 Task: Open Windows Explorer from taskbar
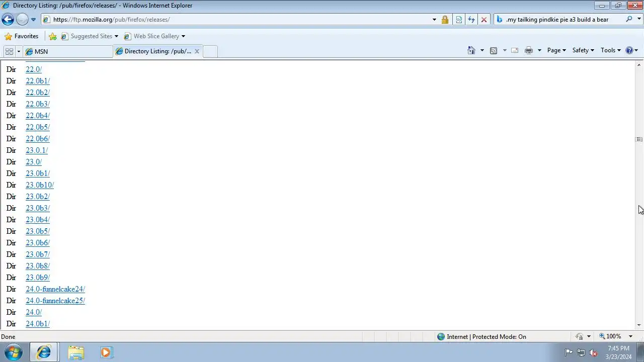coord(76,352)
